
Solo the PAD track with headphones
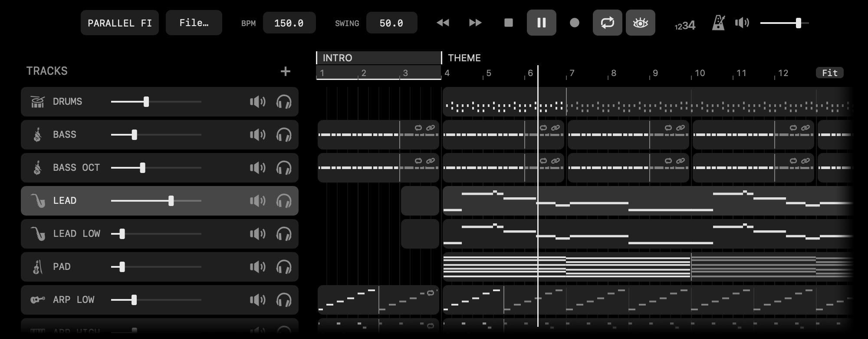pos(284,267)
